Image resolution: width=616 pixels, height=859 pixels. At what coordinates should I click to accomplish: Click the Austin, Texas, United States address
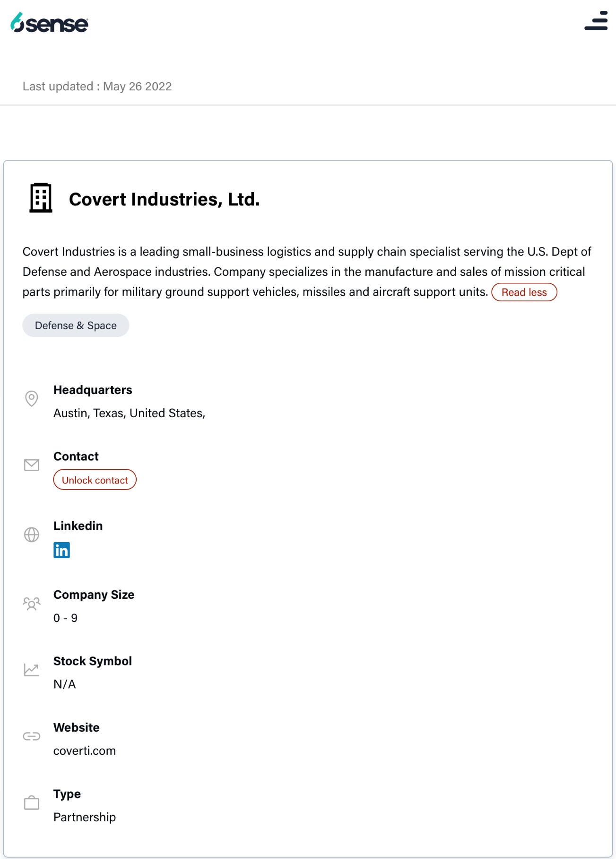coord(129,413)
